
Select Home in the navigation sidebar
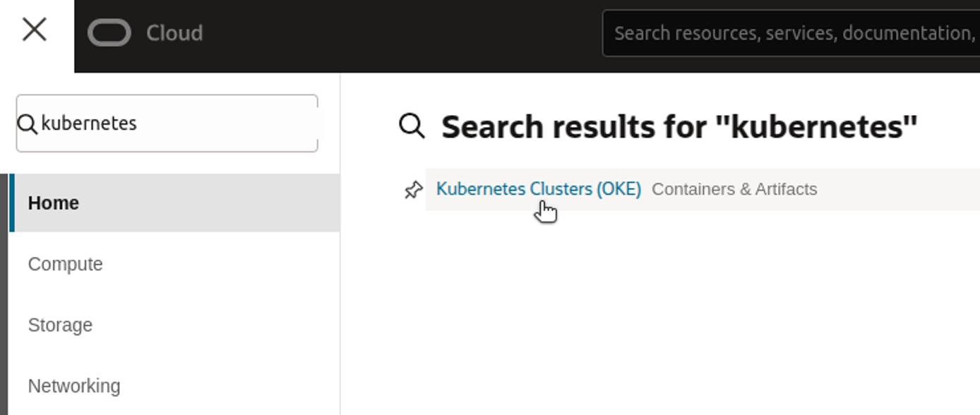54,203
